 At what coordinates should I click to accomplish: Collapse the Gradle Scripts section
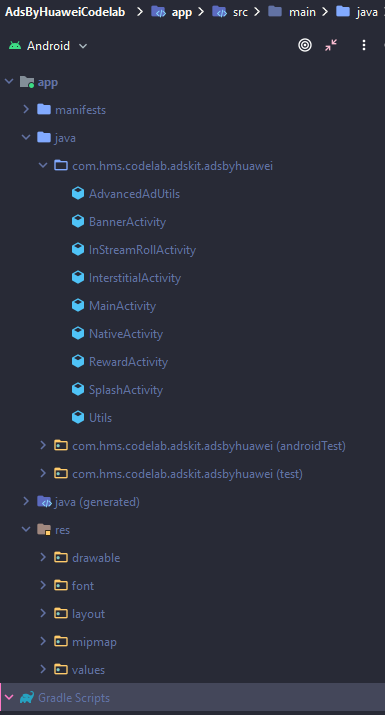pyautogui.click(x=9, y=697)
